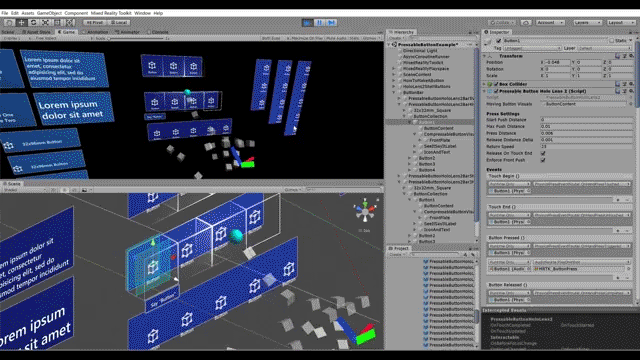Open the Window menu
The width and height of the screenshot is (640, 360).
pos(142,13)
